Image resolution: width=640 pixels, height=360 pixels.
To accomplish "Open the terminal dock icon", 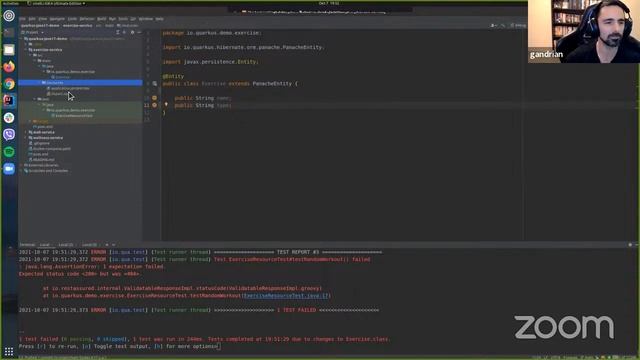I will click(x=9, y=33).
